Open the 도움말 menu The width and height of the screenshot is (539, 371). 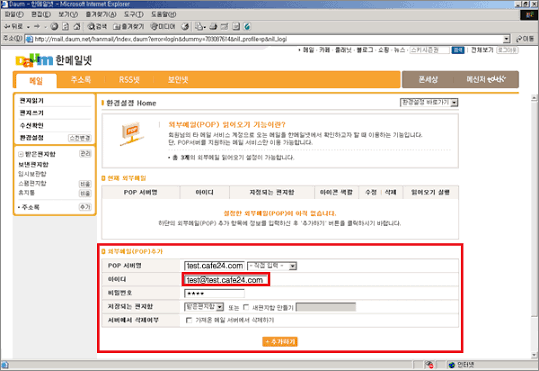[164, 14]
